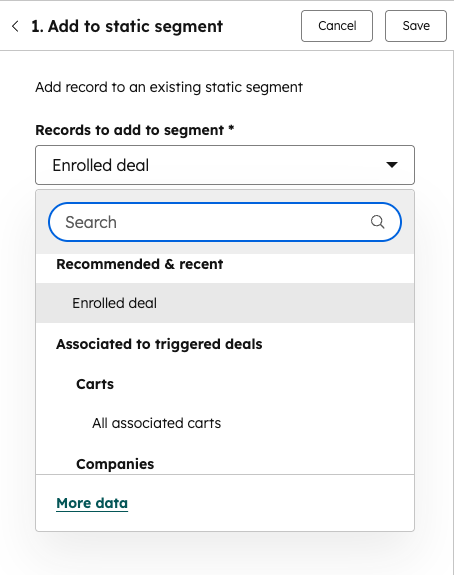Select Enrolled deal option in list

click(225, 303)
